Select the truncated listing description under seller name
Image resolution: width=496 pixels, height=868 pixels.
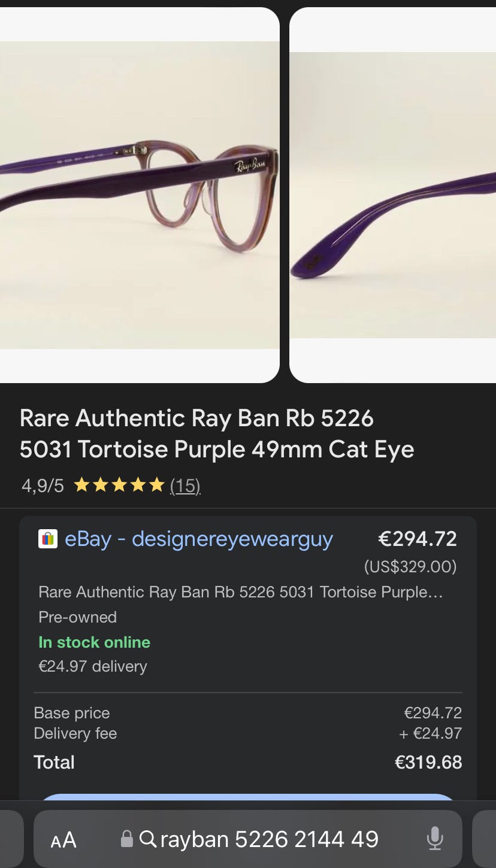(241, 592)
